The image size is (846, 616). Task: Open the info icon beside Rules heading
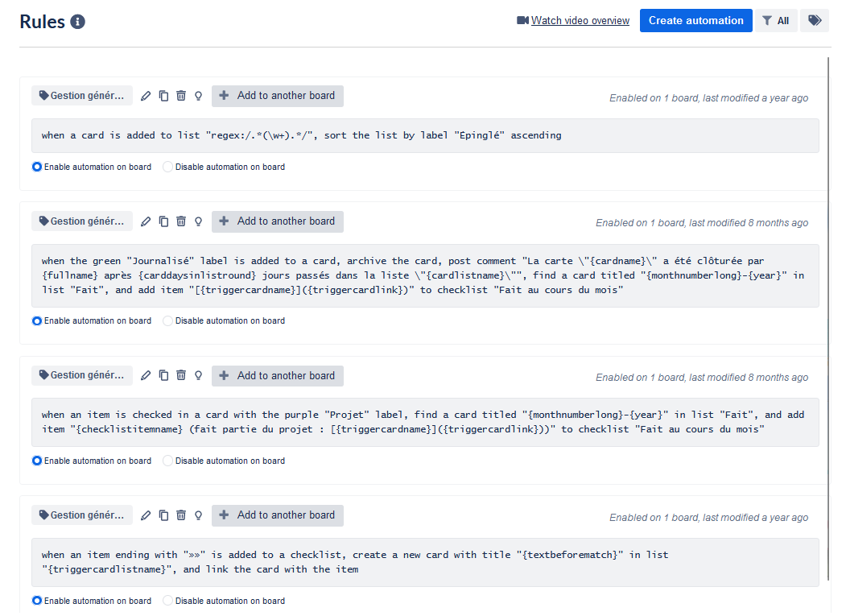coord(78,22)
